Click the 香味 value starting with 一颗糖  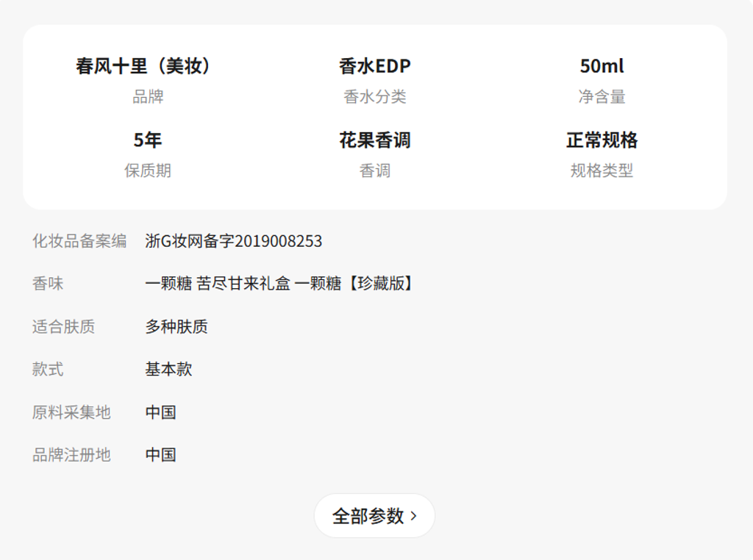click(279, 284)
